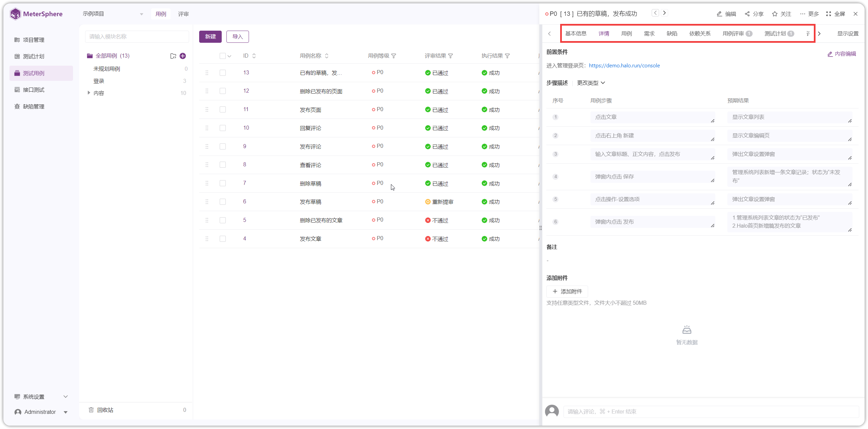The image size is (868, 429).
Task: Filter by 用例等级 funnel icon
Action: [x=394, y=56]
